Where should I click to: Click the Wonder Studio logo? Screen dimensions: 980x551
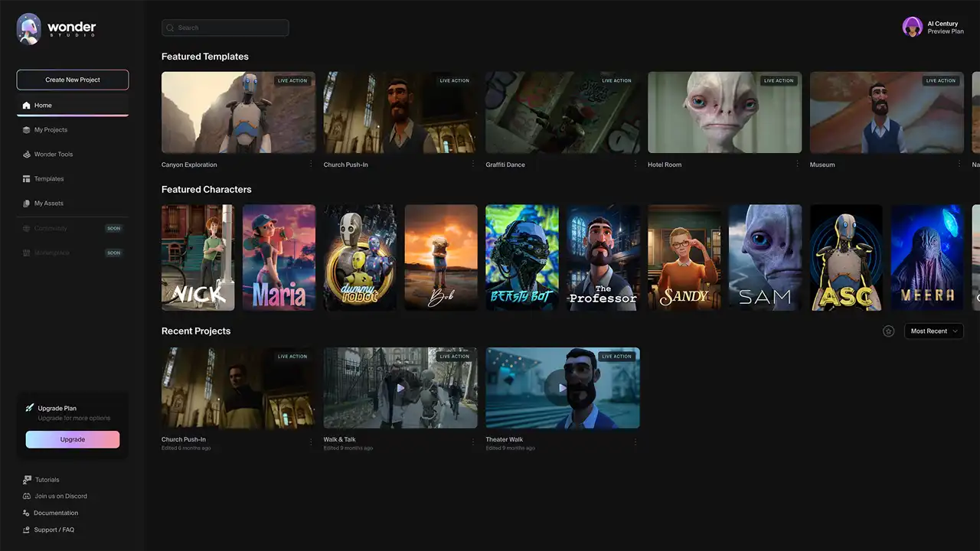click(x=57, y=28)
